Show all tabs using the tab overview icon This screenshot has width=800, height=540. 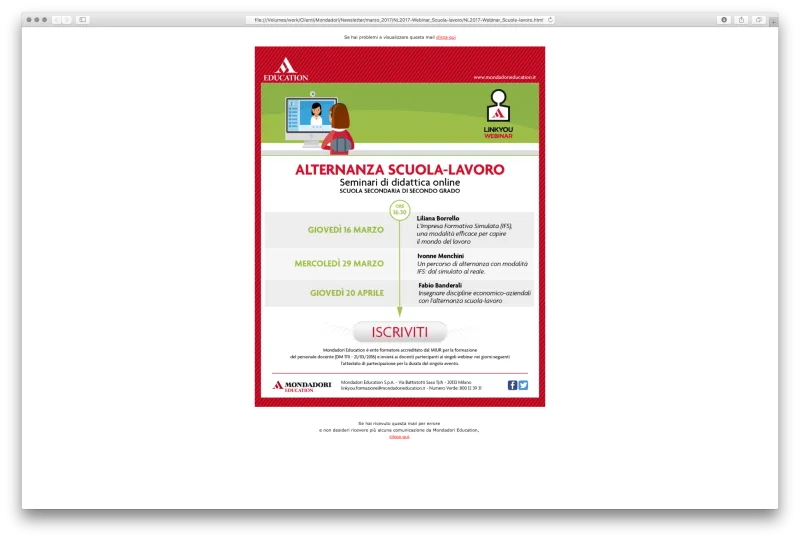(759, 20)
